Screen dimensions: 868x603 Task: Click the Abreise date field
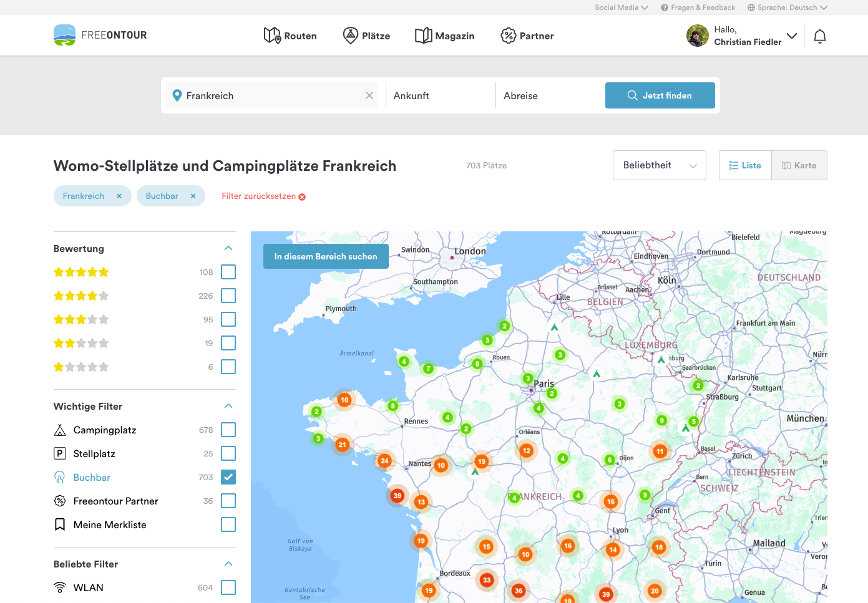point(550,95)
